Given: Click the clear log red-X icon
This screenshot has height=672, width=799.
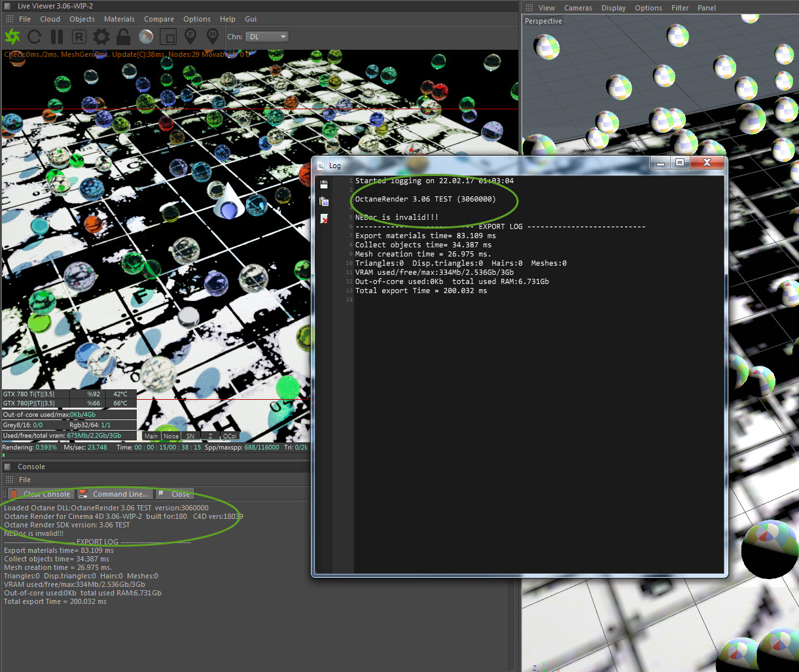Looking at the screenshot, I should [x=324, y=219].
